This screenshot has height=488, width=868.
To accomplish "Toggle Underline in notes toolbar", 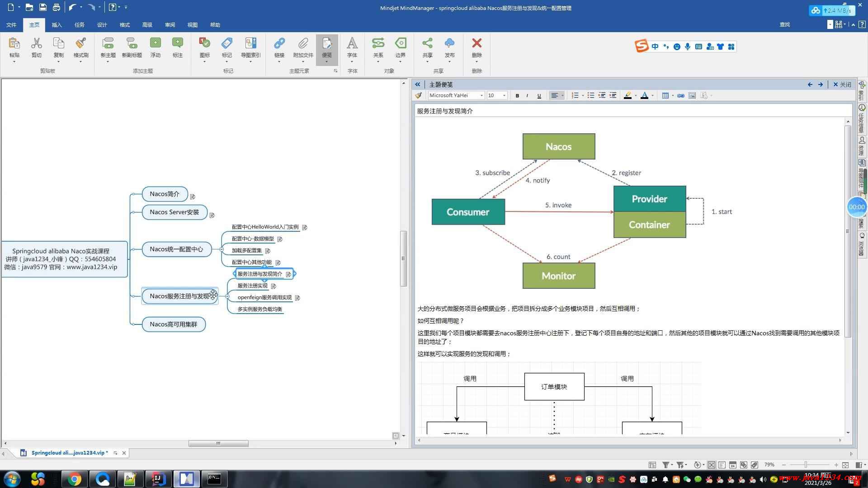I will click(539, 95).
